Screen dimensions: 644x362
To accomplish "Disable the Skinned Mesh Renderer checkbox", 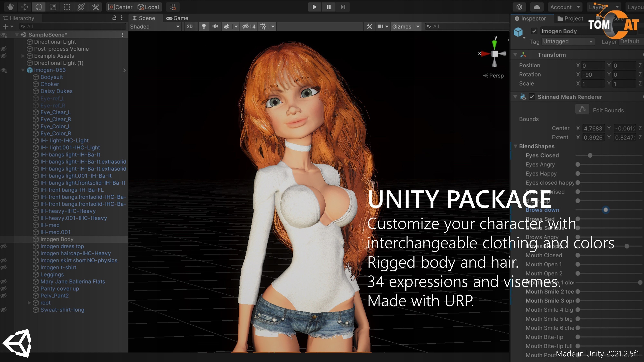I will [x=532, y=97].
